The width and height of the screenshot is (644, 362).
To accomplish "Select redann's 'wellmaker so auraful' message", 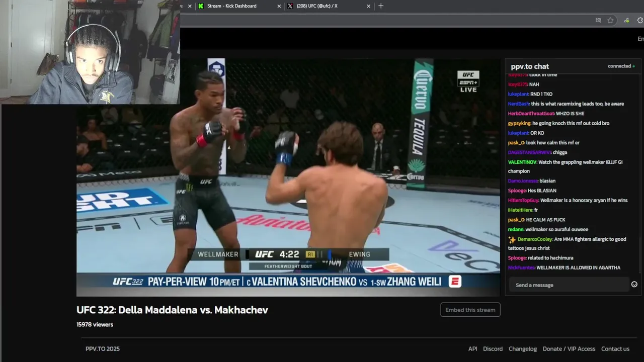I will pyautogui.click(x=548, y=229).
